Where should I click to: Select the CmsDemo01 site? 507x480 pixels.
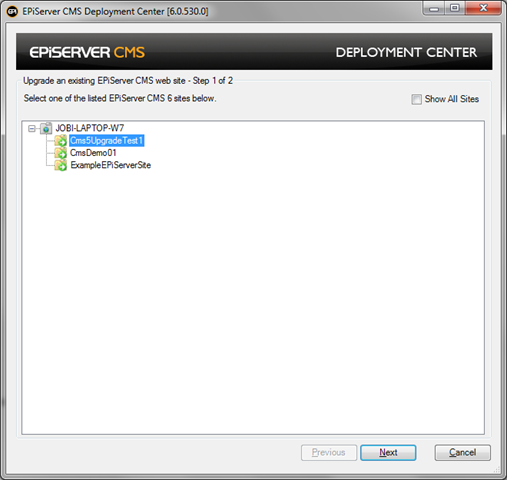click(x=93, y=153)
